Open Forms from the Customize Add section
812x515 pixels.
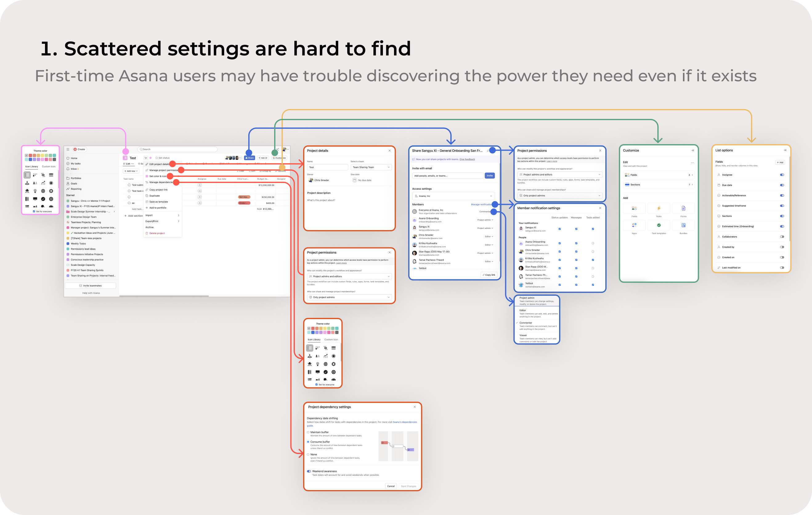point(683,208)
